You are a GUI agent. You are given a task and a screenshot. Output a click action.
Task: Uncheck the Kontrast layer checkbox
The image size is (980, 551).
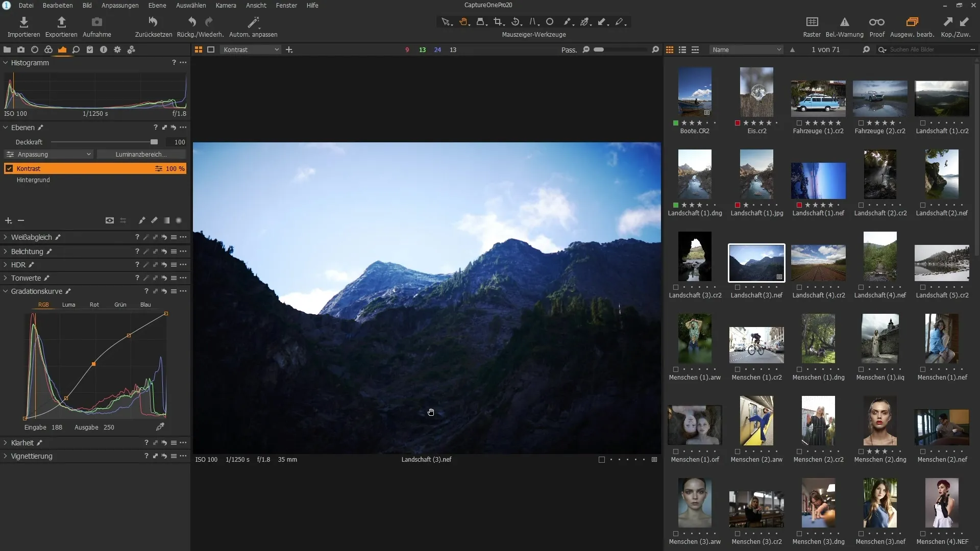pyautogui.click(x=9, y=168)
